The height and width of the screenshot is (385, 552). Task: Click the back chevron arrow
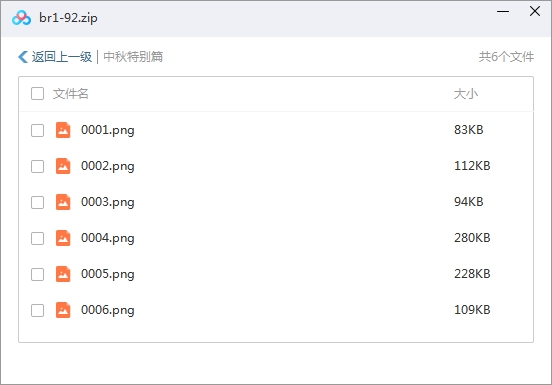(23, 57)
